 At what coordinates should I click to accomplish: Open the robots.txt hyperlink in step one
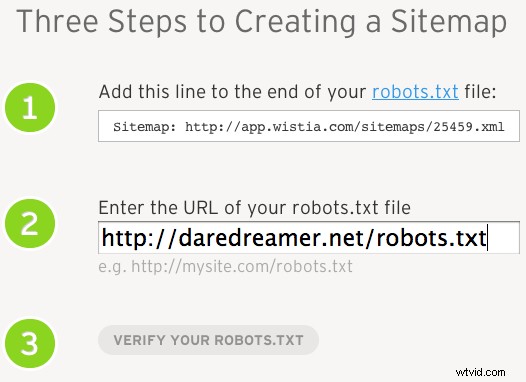tap(415, 92)
